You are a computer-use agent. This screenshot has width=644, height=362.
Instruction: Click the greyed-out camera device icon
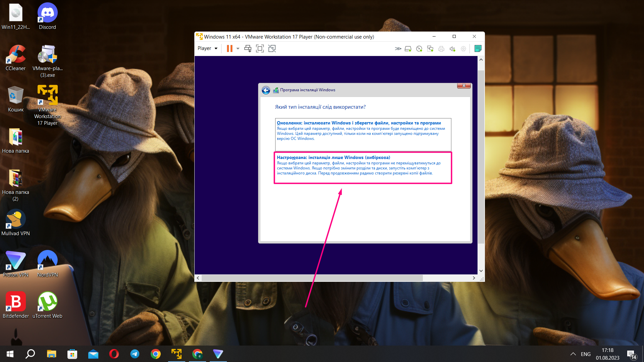pyautogui.click(x=463, y=49)
